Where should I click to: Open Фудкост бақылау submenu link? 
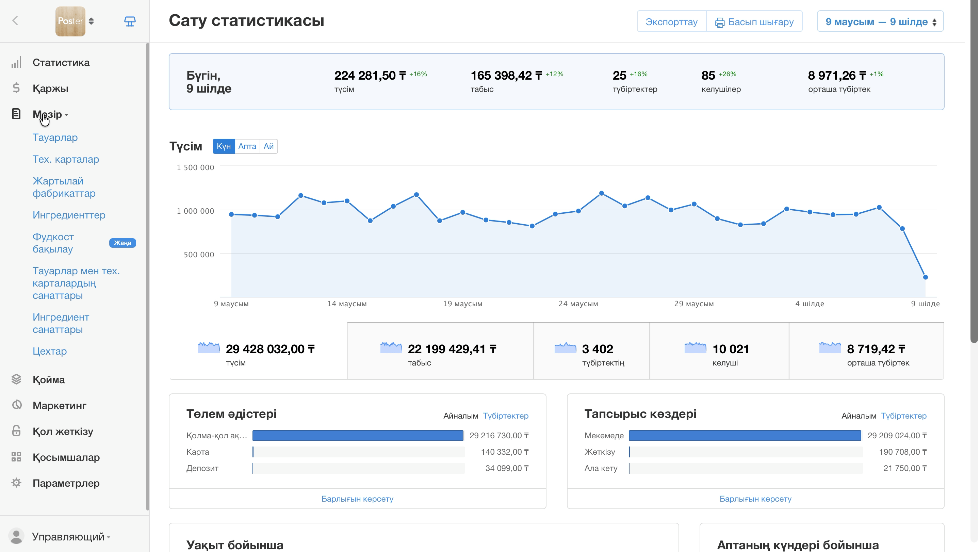click(53, 243)
